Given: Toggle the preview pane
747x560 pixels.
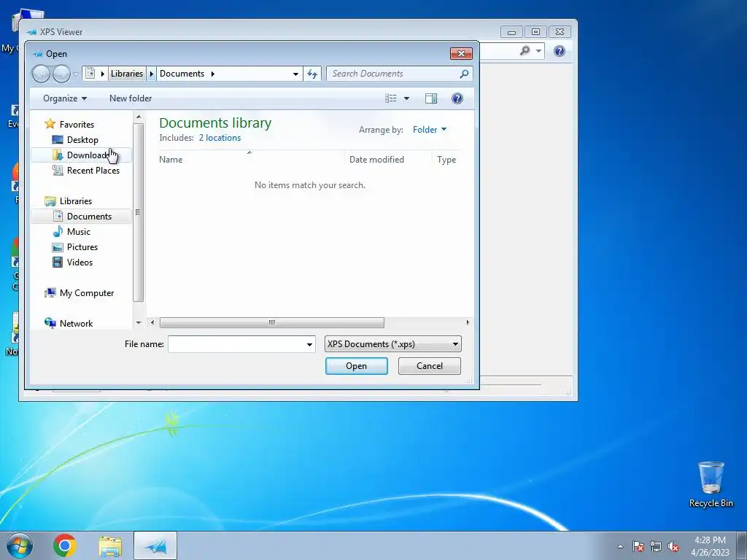Looking at the screenshot, I should 431,98.
